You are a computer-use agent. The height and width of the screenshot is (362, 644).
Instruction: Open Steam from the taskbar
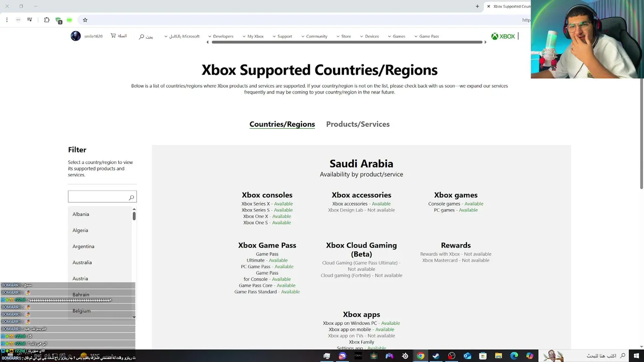pyautogui.click(x=436, y=356)
